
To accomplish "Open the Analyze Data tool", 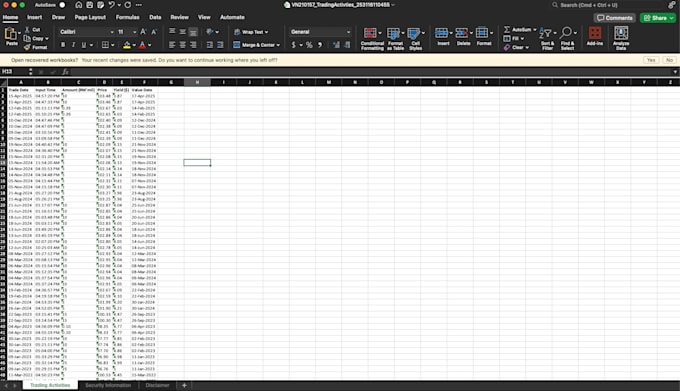I will [621, 39].
